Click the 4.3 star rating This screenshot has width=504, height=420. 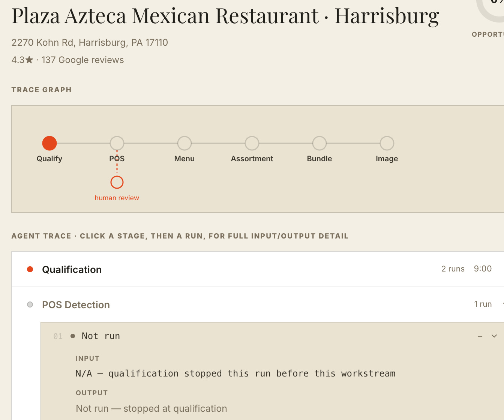coord(22,60)
